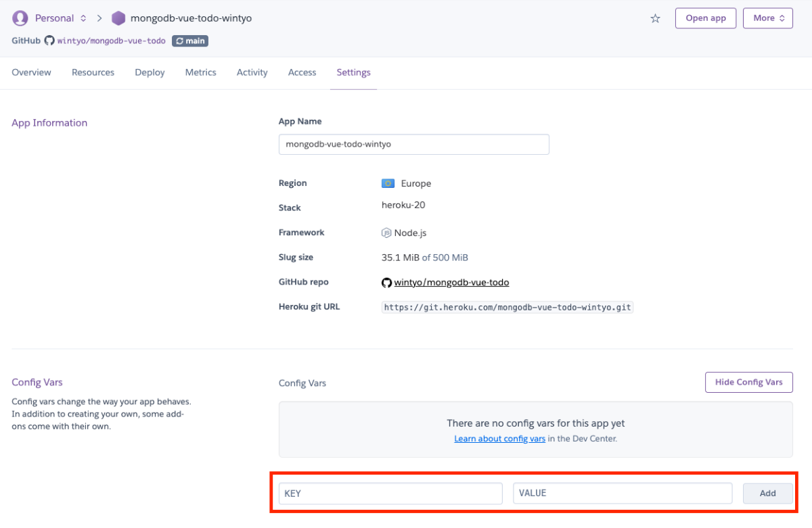Click the heroku-20 stack value
The width and height of the screenshot is (812, 528).
pyautogui.click(x=403, y=205)
